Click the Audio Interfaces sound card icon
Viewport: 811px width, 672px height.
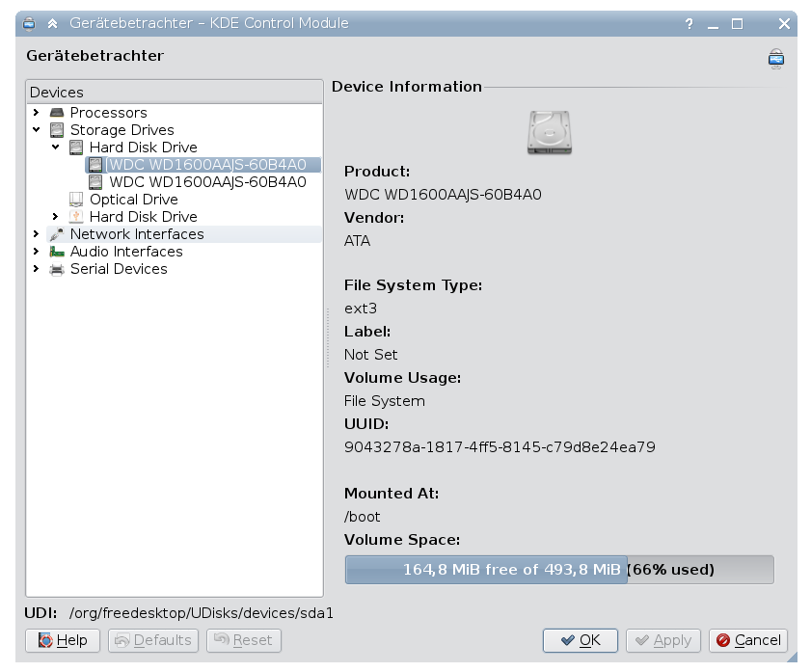[x=57, y=252]
